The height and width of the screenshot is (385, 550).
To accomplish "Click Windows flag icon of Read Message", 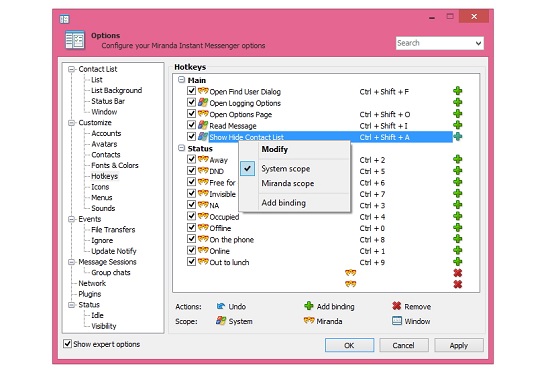I will click(x=203, y=125).
